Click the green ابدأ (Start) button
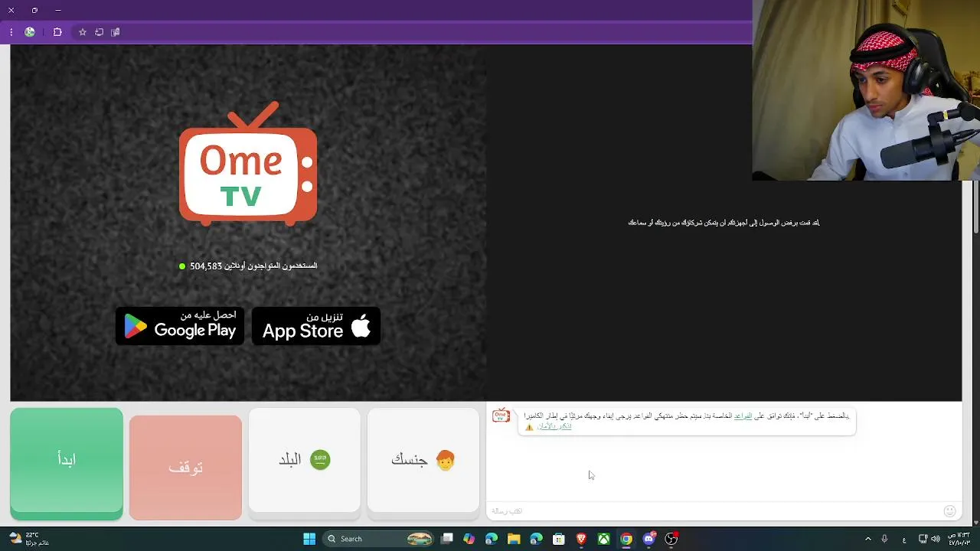Image resolution: width=980 pixels, height=551 pixels. [x=67, y=464]
